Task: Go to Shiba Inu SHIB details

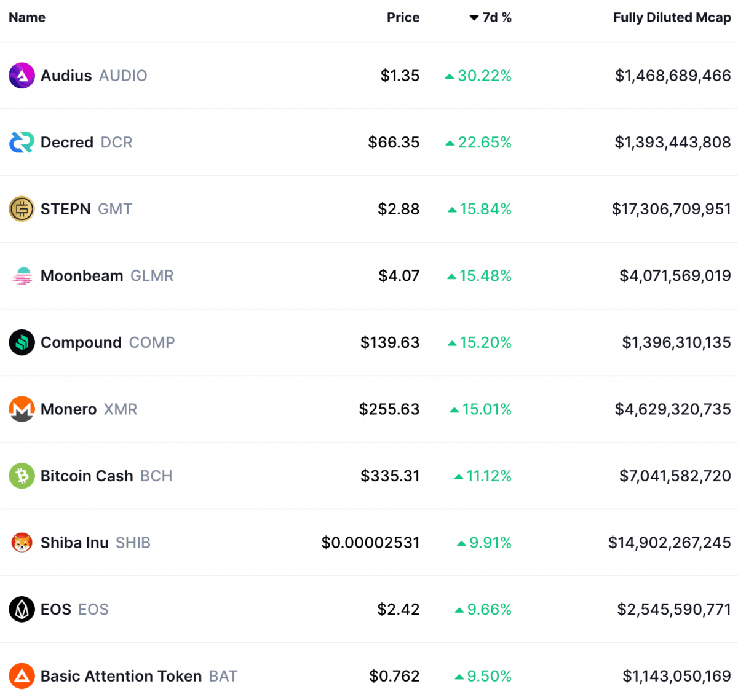Action: pyautogui.click(x=95, y=543)
